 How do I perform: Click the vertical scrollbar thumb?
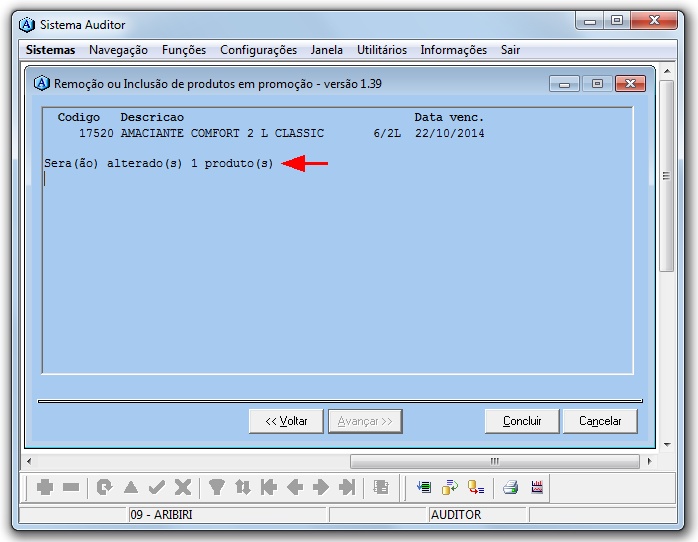(x=666, y=176)
